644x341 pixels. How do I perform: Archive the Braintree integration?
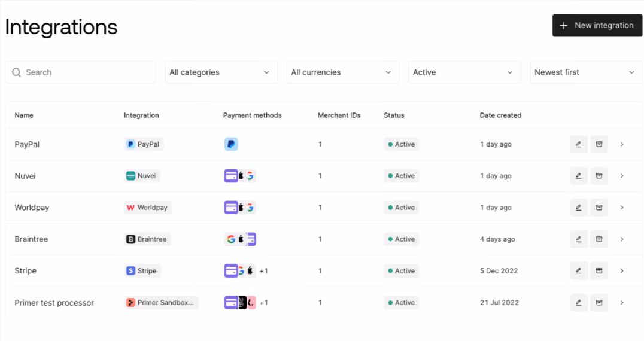pos(599,239)
